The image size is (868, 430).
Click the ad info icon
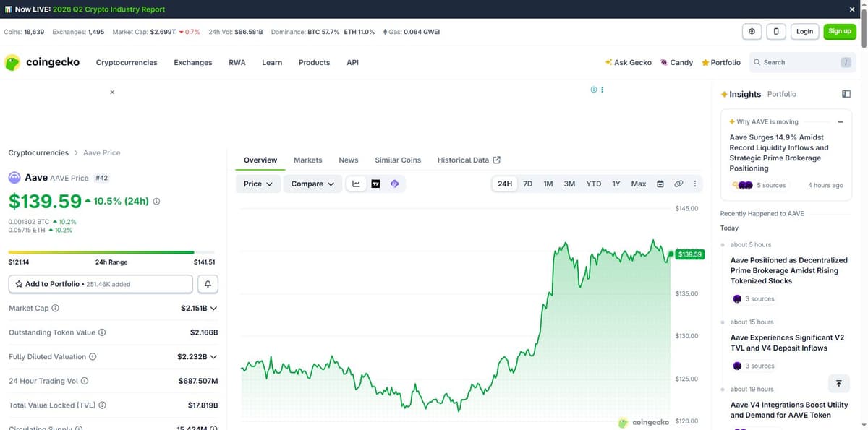tap(594, 90)
